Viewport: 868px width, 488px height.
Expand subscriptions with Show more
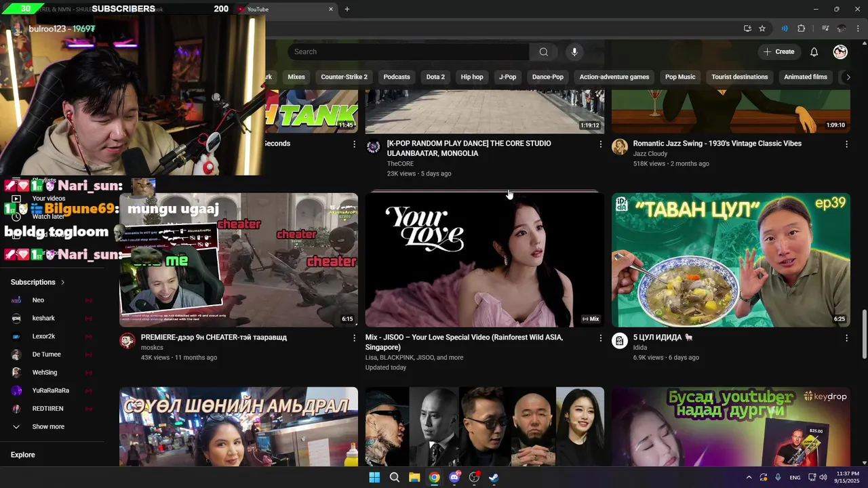click(x=48, y=427)
